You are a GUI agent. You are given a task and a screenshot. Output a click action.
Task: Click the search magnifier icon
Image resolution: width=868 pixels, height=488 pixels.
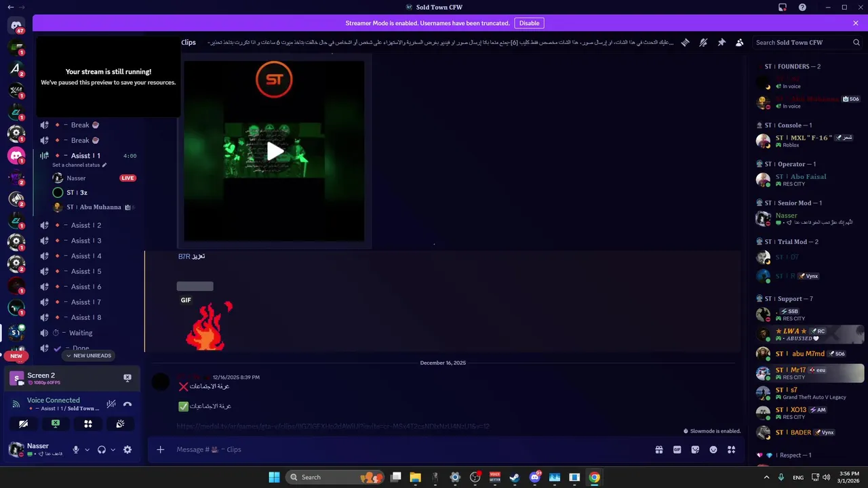point(856,42)
